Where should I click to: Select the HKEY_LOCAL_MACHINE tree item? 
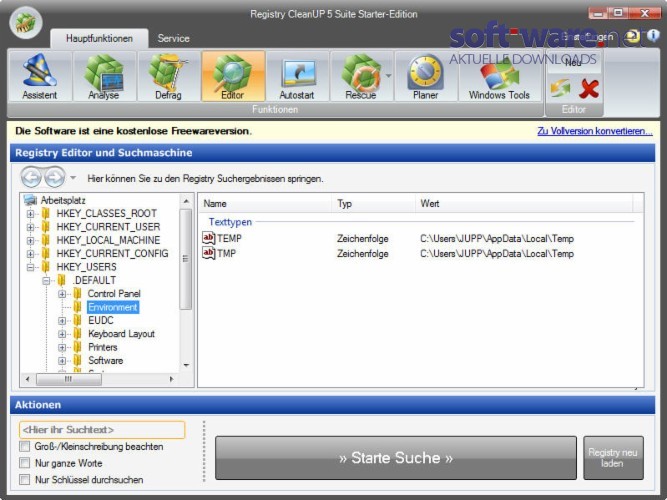(108, 240)
